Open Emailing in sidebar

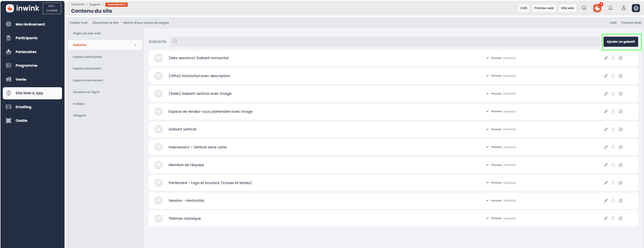pos(32,107)
